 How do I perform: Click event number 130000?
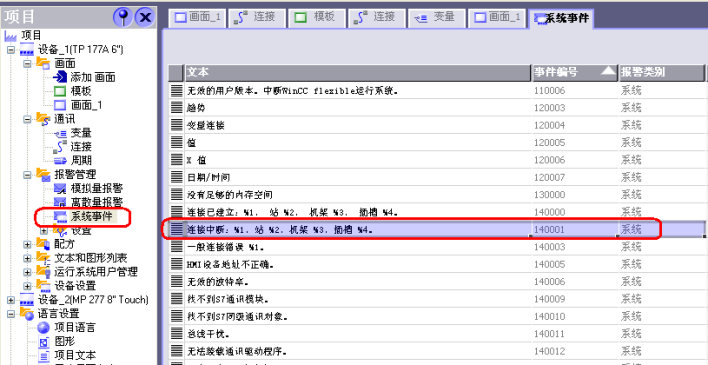point(549,195)
